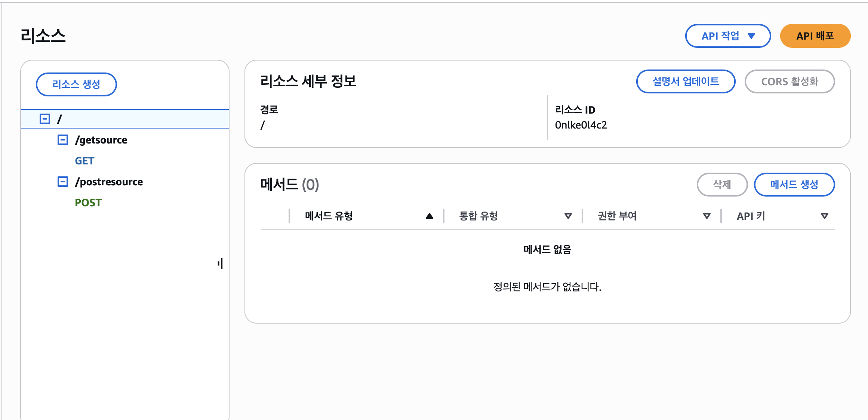Sort the 권한 부여 column
This screenshot has height=420, width=868.
pyautogui.click(x=707, y=216)
